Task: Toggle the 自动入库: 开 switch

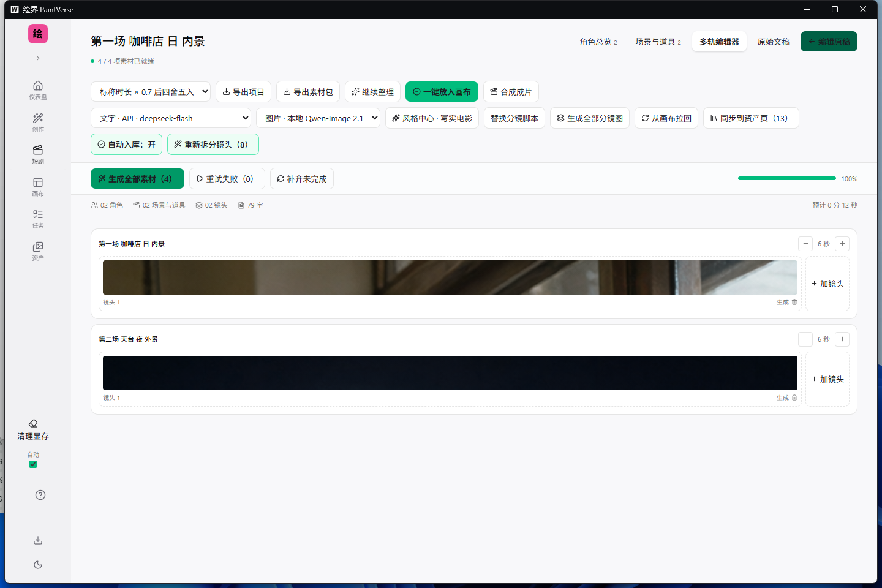Action: [126, 145]
